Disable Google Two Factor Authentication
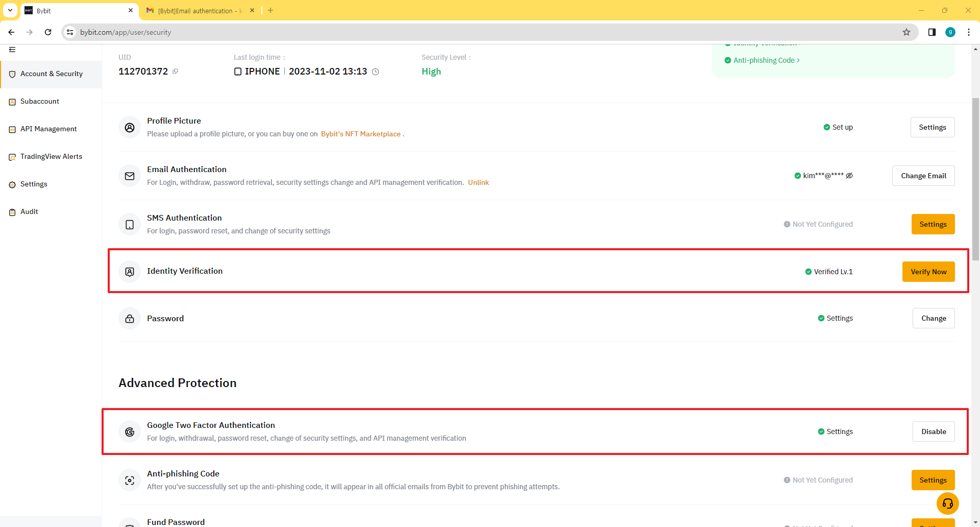Screen dimensions: 980x527 pyautogui.click(x=934, y=432)
